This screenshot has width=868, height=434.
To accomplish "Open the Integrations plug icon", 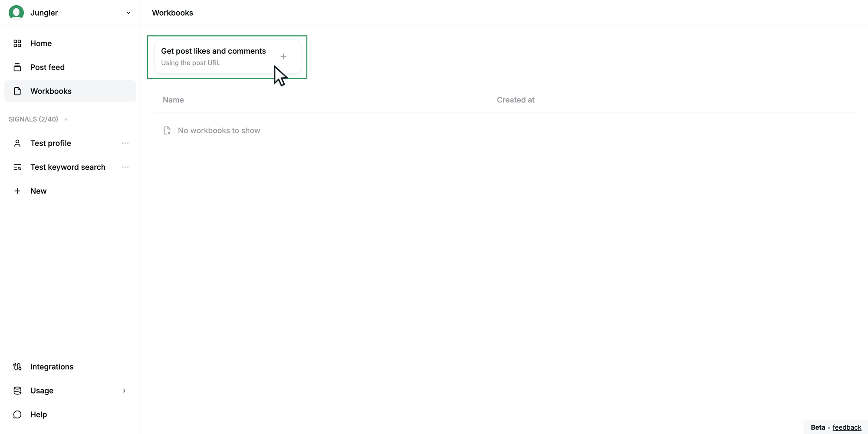I will click(x=17, y=367).
